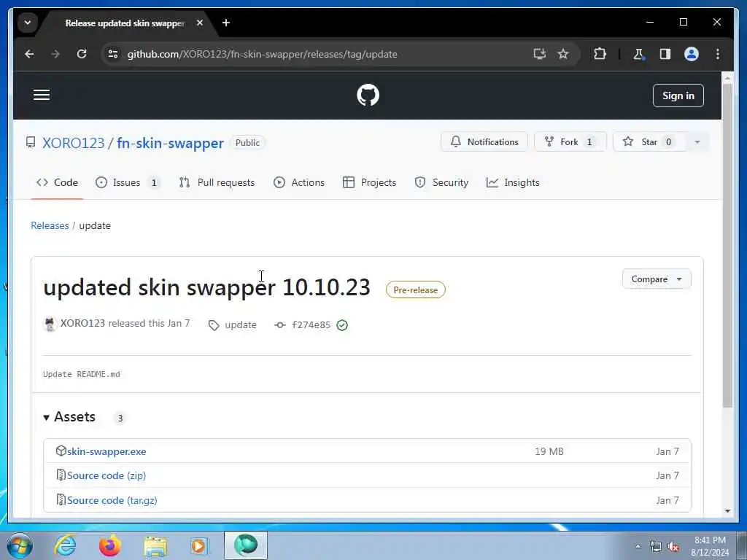
Task: Expand the Star lists dropdown arrow
Action: pyautogui.click(x=697, y=142)
